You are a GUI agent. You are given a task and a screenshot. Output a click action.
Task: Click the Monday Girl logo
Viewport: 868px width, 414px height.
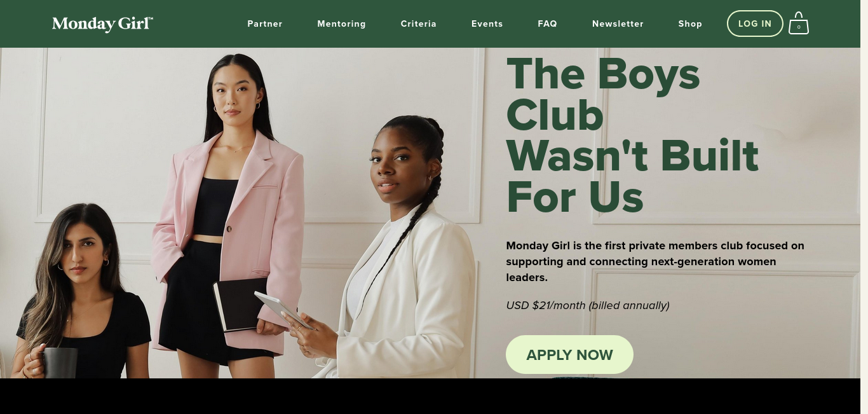tap(102, 24)
